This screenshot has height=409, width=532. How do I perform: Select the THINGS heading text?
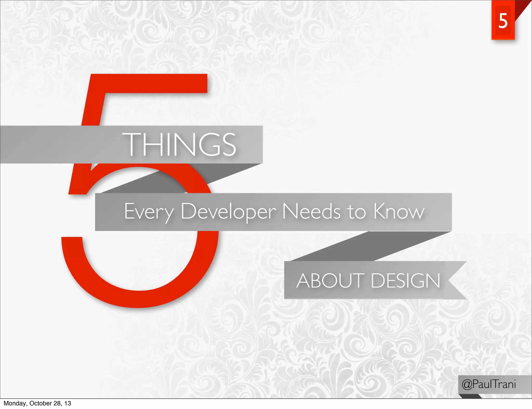[x=179, y=144]
